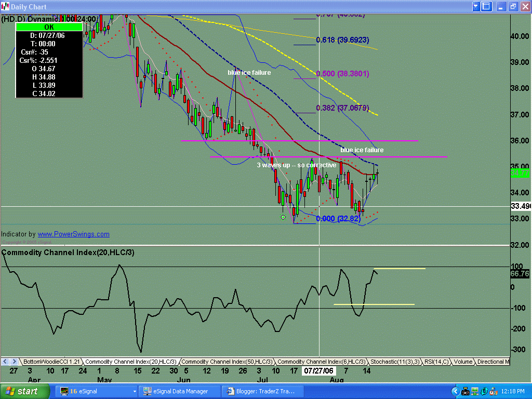Click the 33.49 price marker on scale
The width and height of the screenshot is (532, 399).
point(521,206)
